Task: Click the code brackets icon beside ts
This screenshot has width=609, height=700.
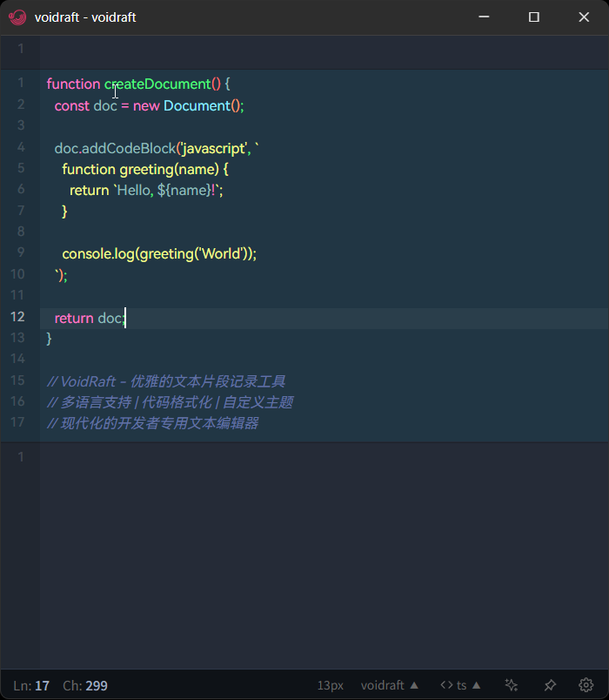Action: pyautogui.click(x=446, y=685)
